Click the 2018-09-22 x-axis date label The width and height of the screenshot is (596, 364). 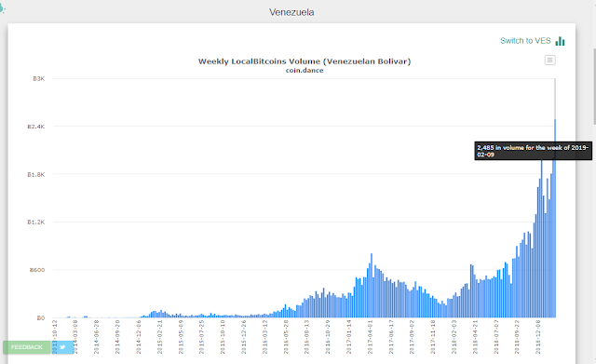[517, 337]
